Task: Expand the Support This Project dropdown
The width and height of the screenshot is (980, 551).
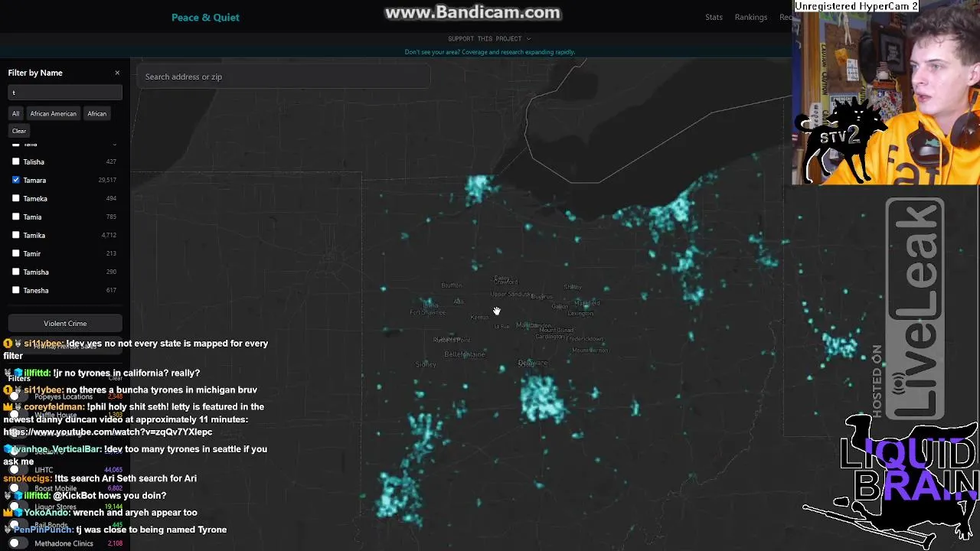Action: tap(489, 38)
